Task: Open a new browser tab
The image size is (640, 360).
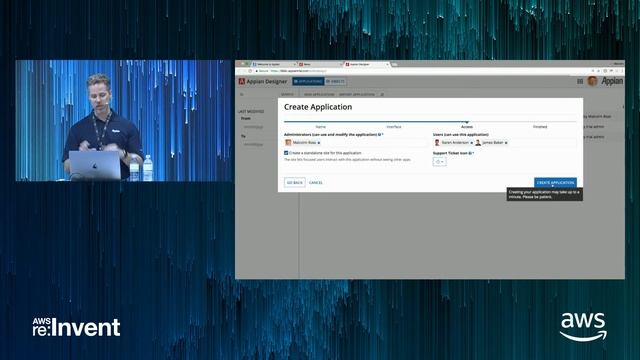Action: pyautogui.click(x=395, y=64)
